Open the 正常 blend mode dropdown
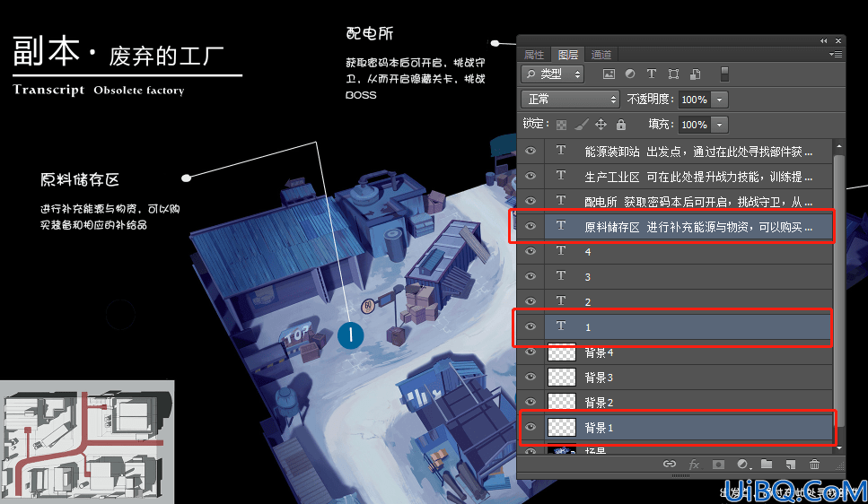Viewport: 868px width, 504px height. click(x=570, y=99)
